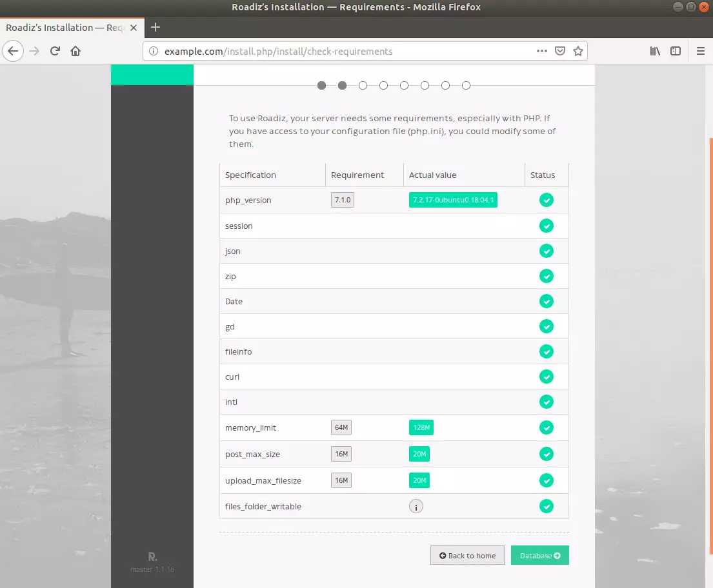Bookmark this page with the star icon

(578, 51)
